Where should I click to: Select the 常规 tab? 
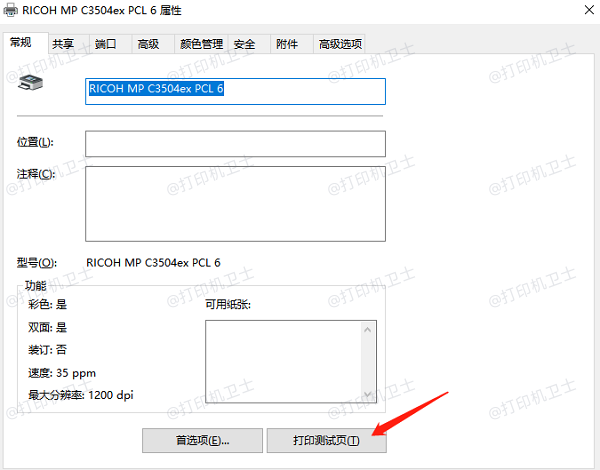click(x=21, y=43)
